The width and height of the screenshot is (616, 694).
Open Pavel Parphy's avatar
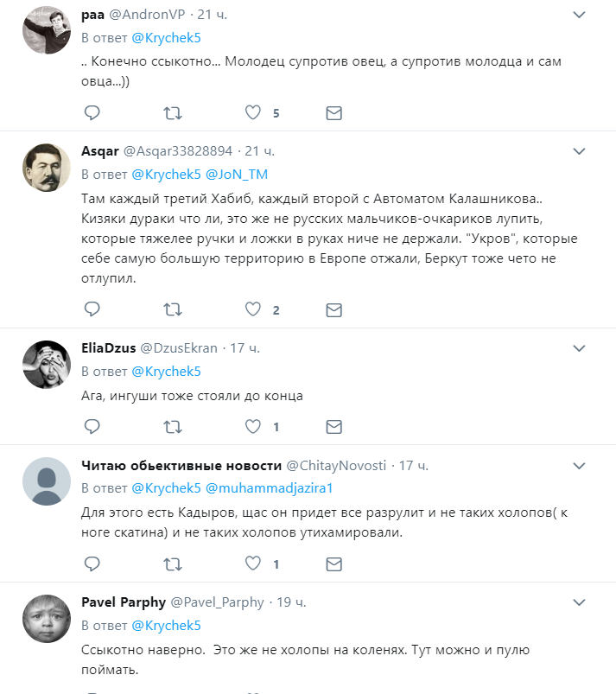point(45,618)
